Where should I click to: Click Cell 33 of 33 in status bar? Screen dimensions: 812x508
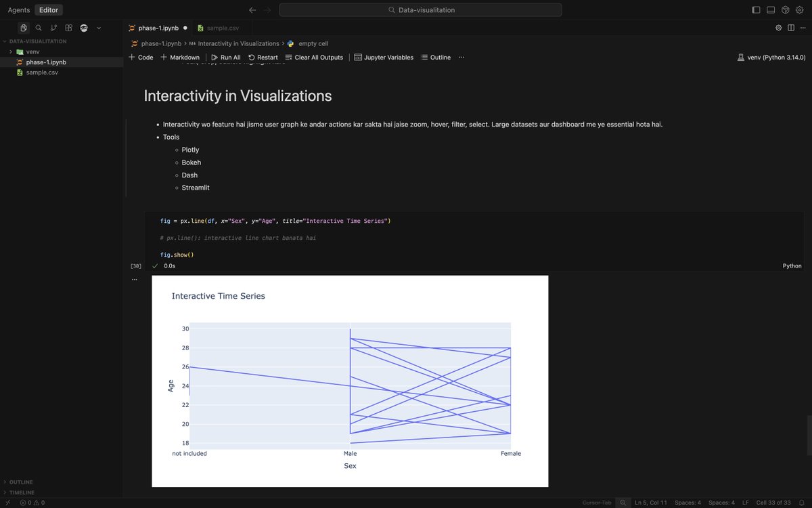pyautogui.click(x=773, y=503)
